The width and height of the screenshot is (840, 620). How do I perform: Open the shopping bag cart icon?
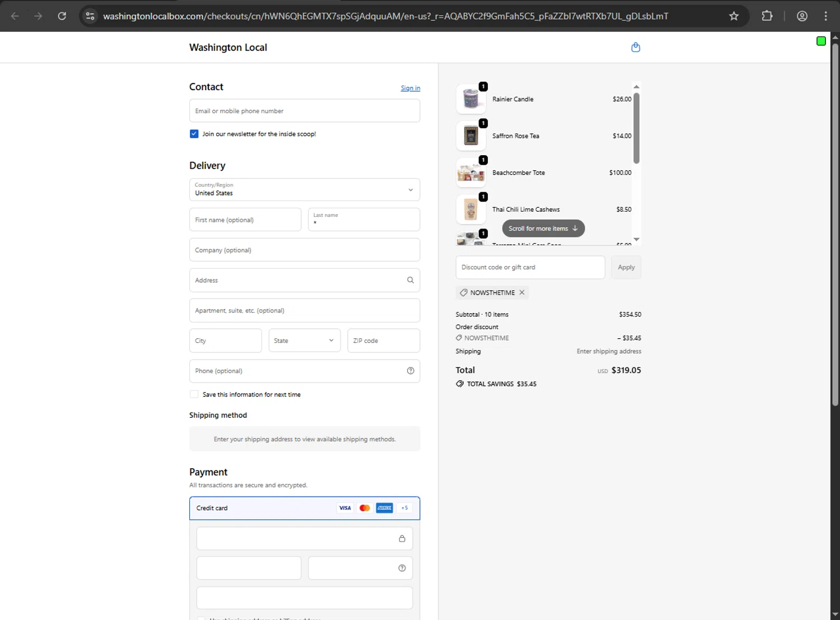tap(636, 47)
